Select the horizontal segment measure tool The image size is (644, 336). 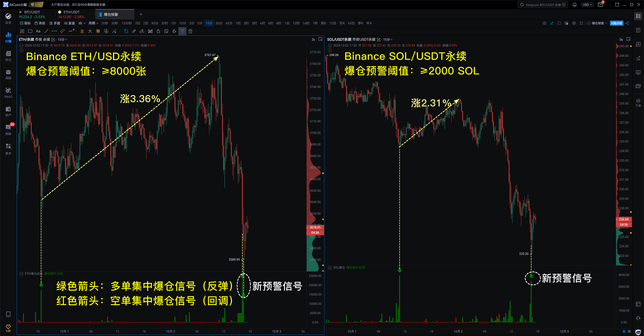[x=54, y=31]
